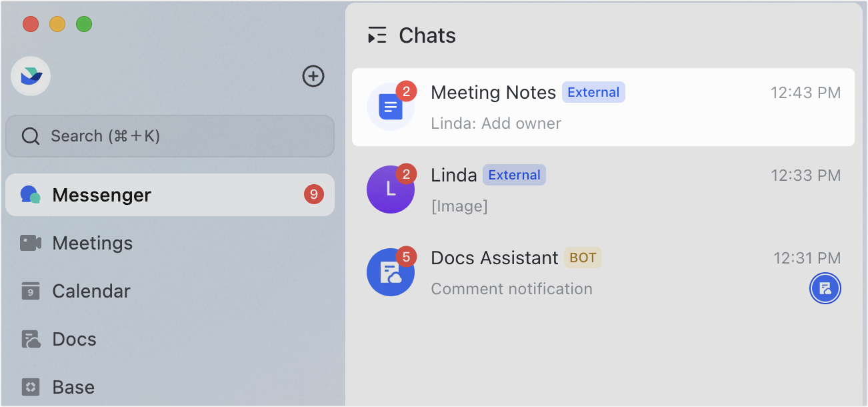Click the search magnifier icon
This screenshot has width=868, height=407.
[31, 136]
